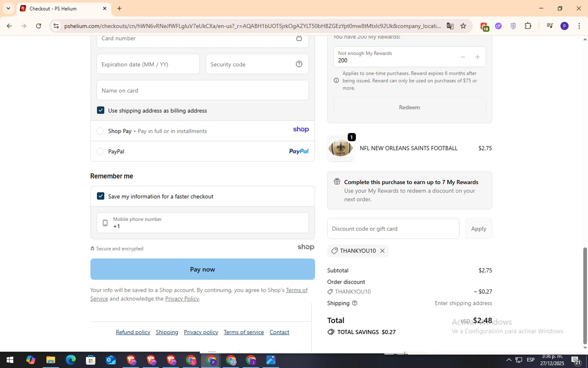This screenshot has width=588, height=368.
Task: Click the Discount code or gift card field
Action: (x=393, y=228)
